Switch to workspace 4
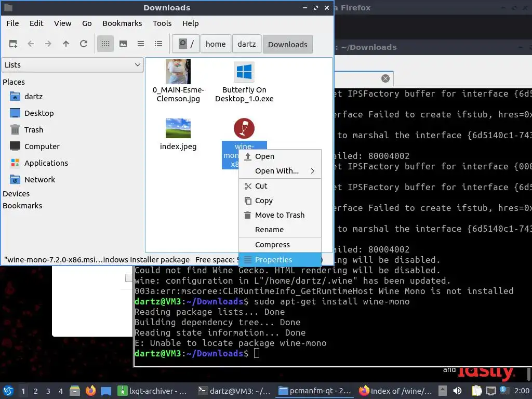Screen dimensions: 532x399 click(x=61, y=391)
